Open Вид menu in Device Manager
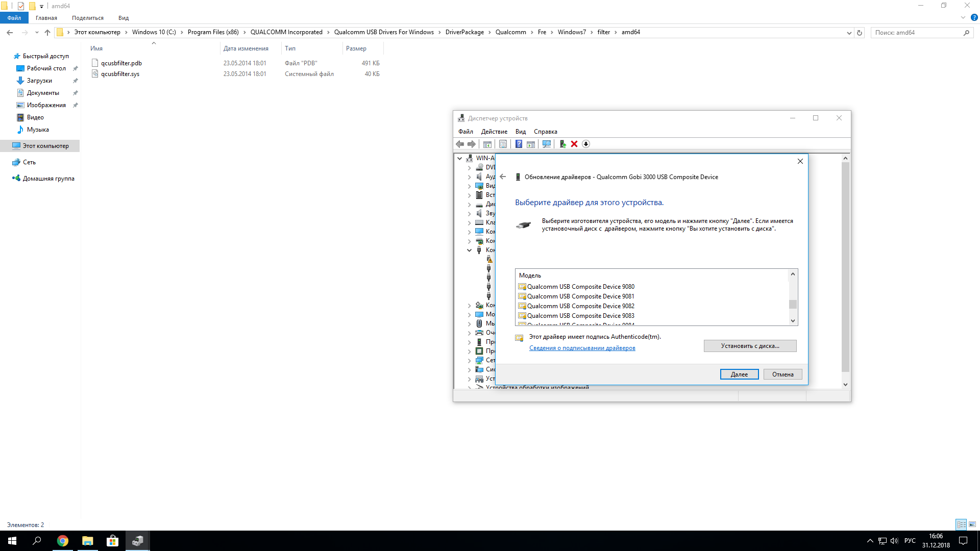Viewport: 980px width, 551px height. [x=521, y=132]
